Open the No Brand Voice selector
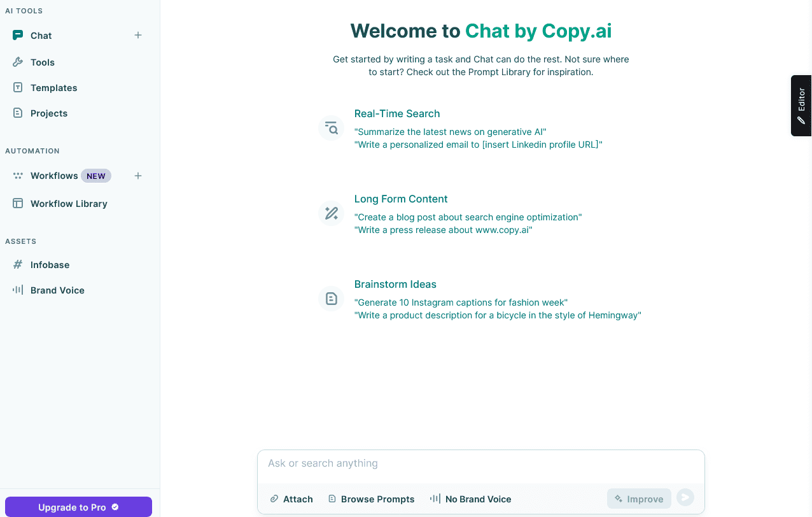Viewport: 812px width, 517px height. pos(471,499)
